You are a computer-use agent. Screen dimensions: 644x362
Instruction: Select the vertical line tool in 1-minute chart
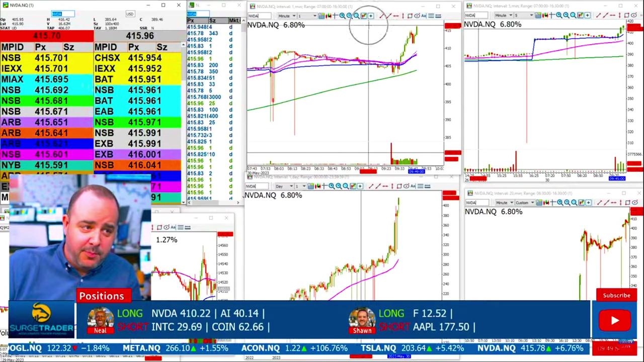coord(403,16)
